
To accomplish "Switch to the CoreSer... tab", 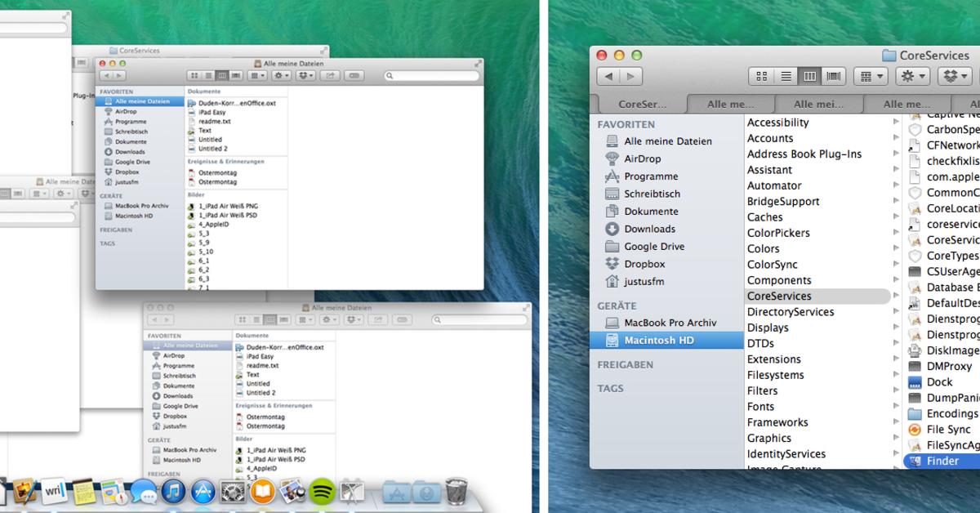I will (642, 104).
